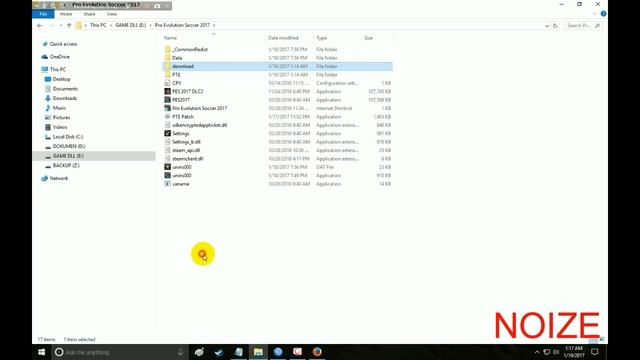Viewport: 640px width, 360px height.
Task: Show hidden system tray icons
Action: (x=537, y=352)
